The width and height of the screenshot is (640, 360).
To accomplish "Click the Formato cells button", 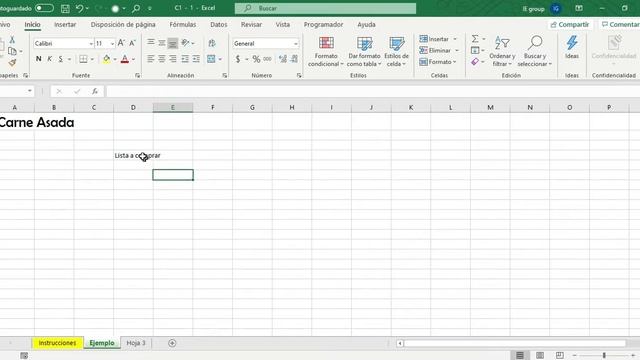I will tap(438, 62).
